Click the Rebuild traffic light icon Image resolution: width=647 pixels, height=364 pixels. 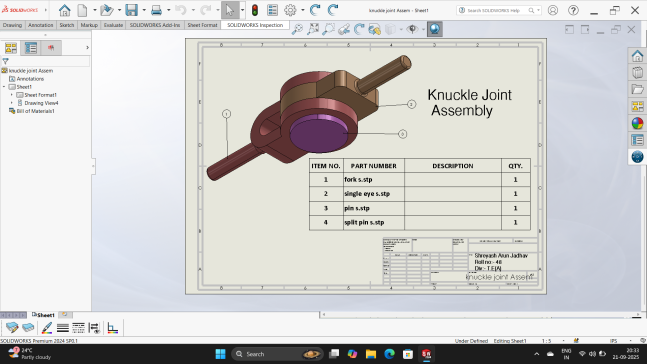(x=255, y=10)
